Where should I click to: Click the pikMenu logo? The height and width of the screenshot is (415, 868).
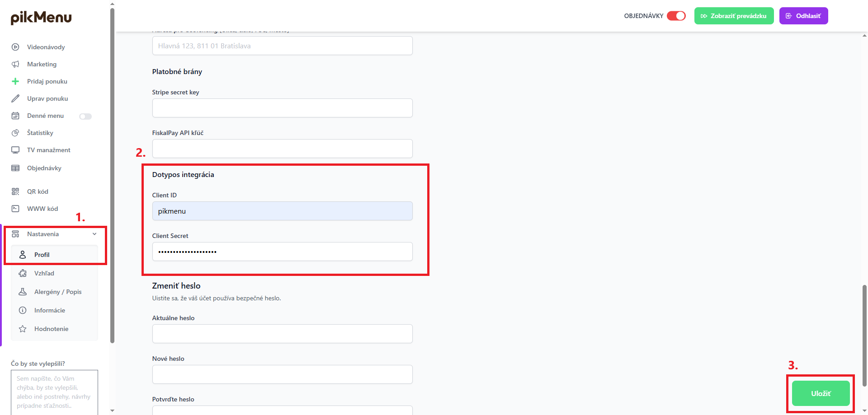[41, 18]
